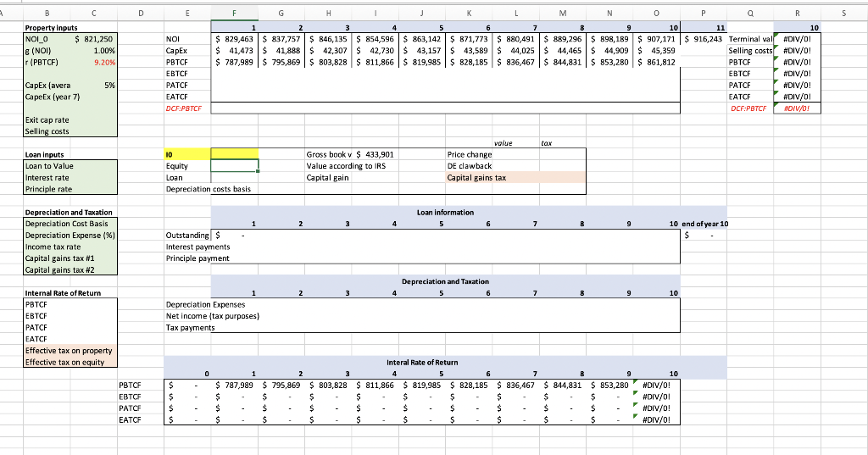Select the Outstanding row label

coord(187,236)
